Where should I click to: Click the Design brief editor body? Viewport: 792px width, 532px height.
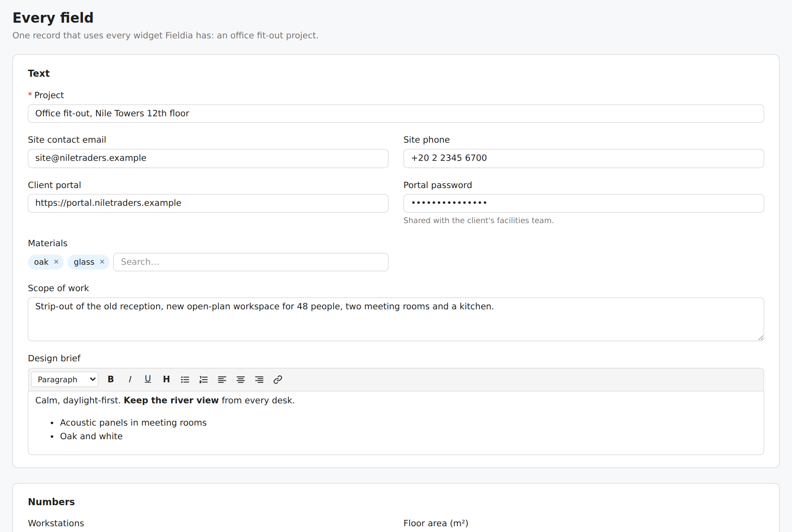click(396, 423)
